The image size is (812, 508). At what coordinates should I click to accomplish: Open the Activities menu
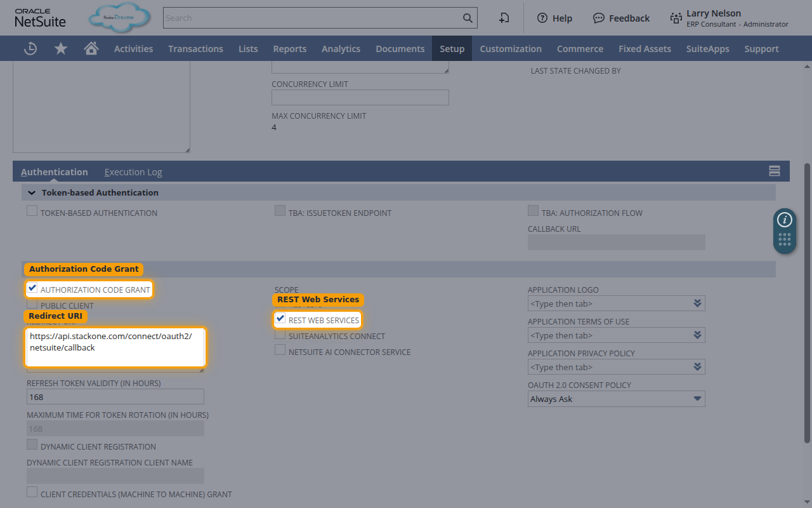(x=133, y=48)
